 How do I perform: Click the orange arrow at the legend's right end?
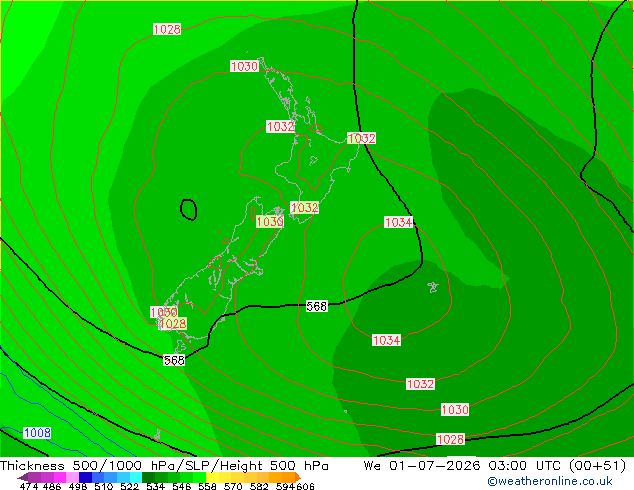pos(298,477)
